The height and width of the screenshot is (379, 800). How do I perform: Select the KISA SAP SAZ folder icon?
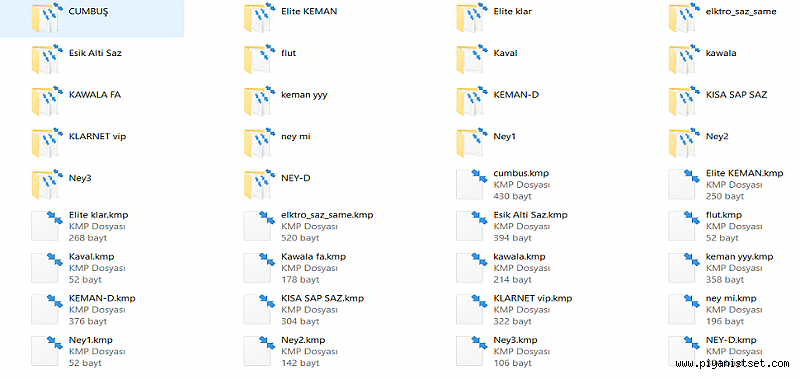[685, 102]
